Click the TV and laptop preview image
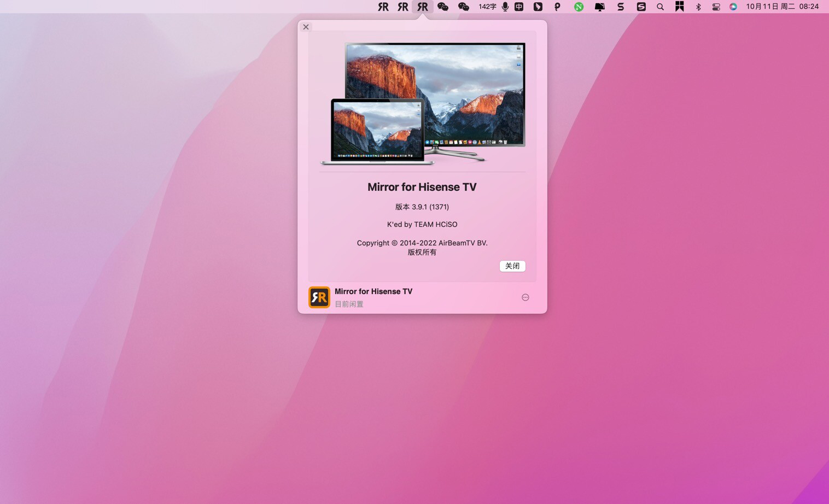The image size is (829, 504). click(422, 103)
